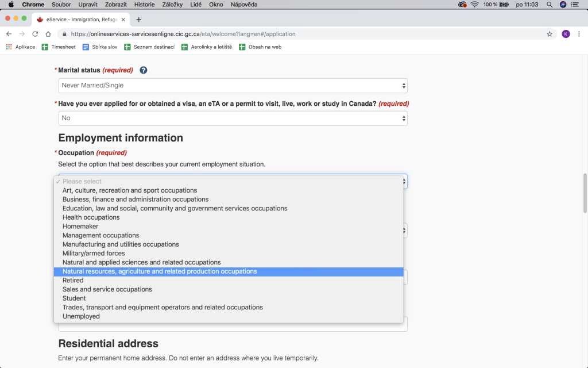Open the Chrome three-dot menu
This screenshot has width=588, height=368.
pyautogui.click(x=579, y=34)
